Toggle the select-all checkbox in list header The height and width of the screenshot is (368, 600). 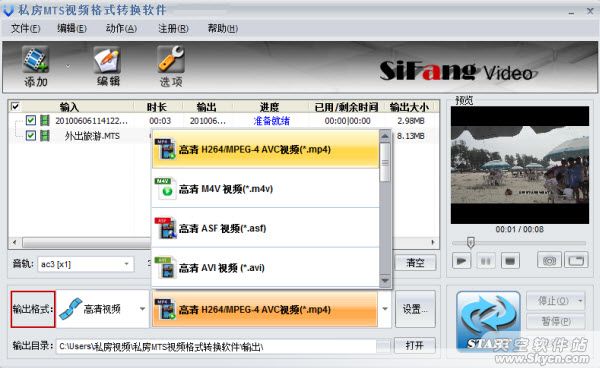(x=15, y=106)
